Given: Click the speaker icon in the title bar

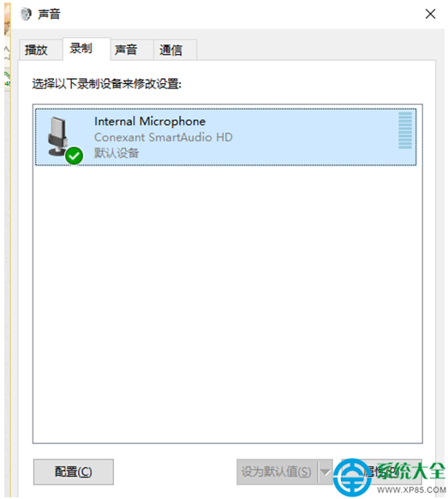Looking at the screenshot, I should click(26, 14).
